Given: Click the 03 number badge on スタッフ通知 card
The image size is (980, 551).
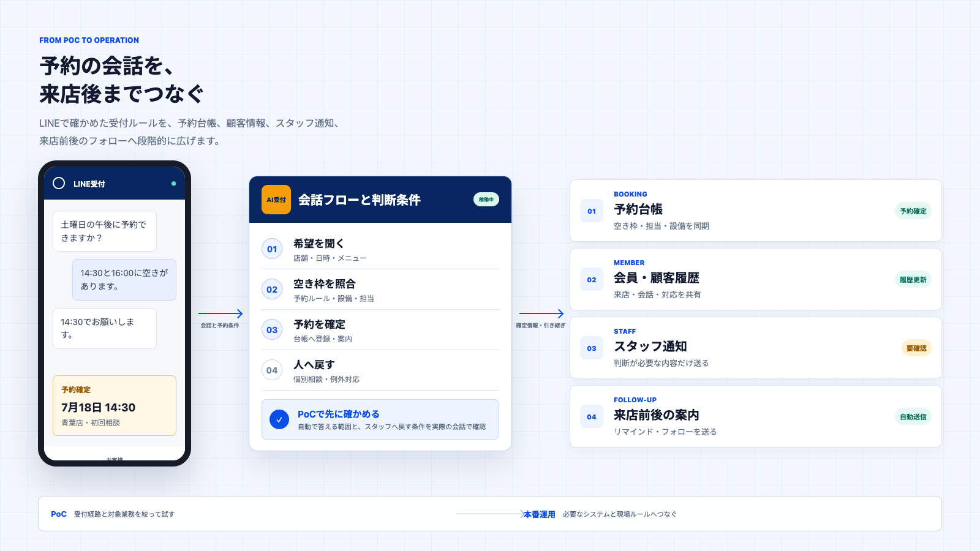Looking at the screenshot, I should [x=592, y=348].
